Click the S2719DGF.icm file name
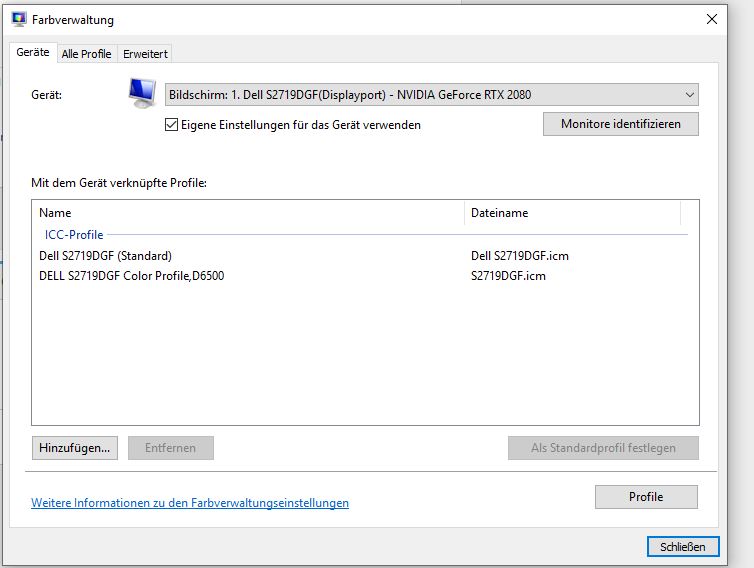754x568 pixels. click(508, 276)
